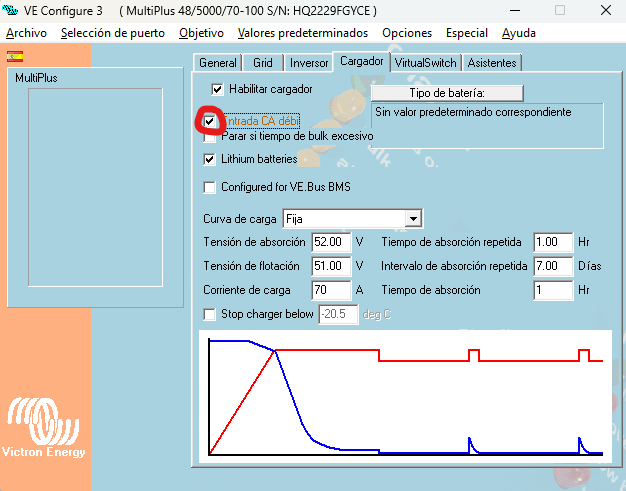This screenshot has height=491, width=626.
Task: Click the Sin valor predeterminado correspondiente text
Action: tap(473, 112)
